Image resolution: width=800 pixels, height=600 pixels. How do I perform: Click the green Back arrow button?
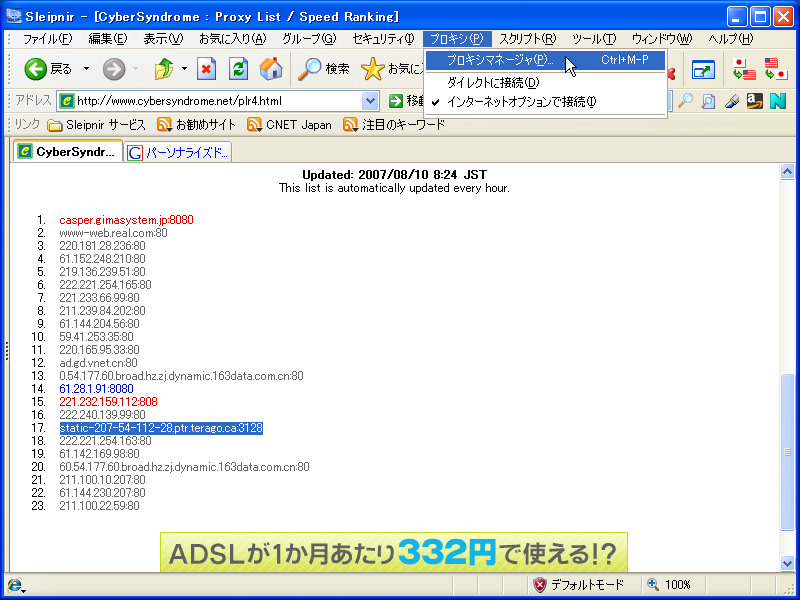point(36,69)
